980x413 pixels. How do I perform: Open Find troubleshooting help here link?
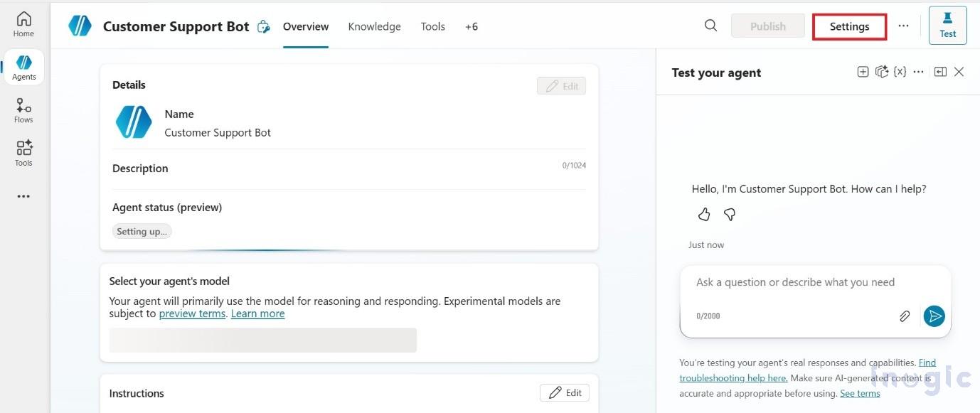[x=808, y=370]
